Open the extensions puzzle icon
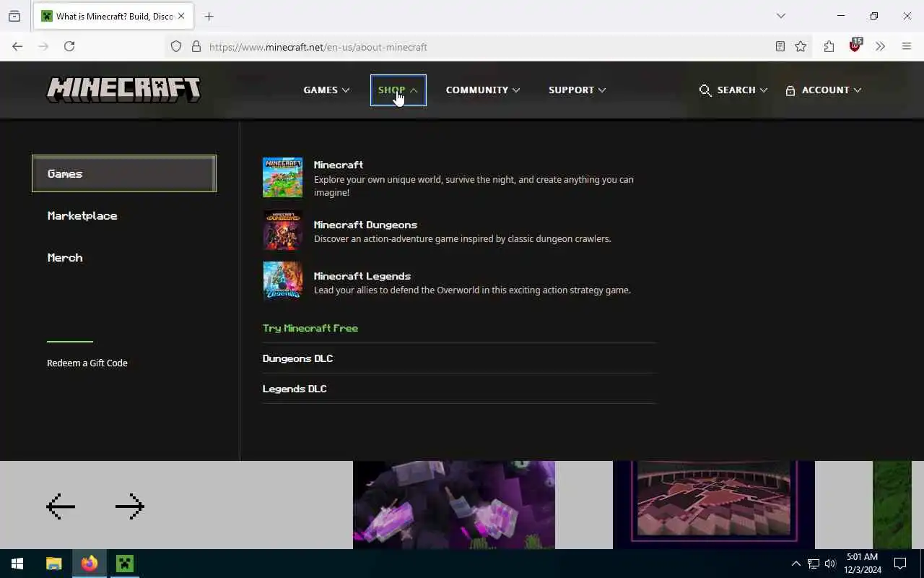Image resolution: width=924 pixels, height=578 pixels. point(829,46)
